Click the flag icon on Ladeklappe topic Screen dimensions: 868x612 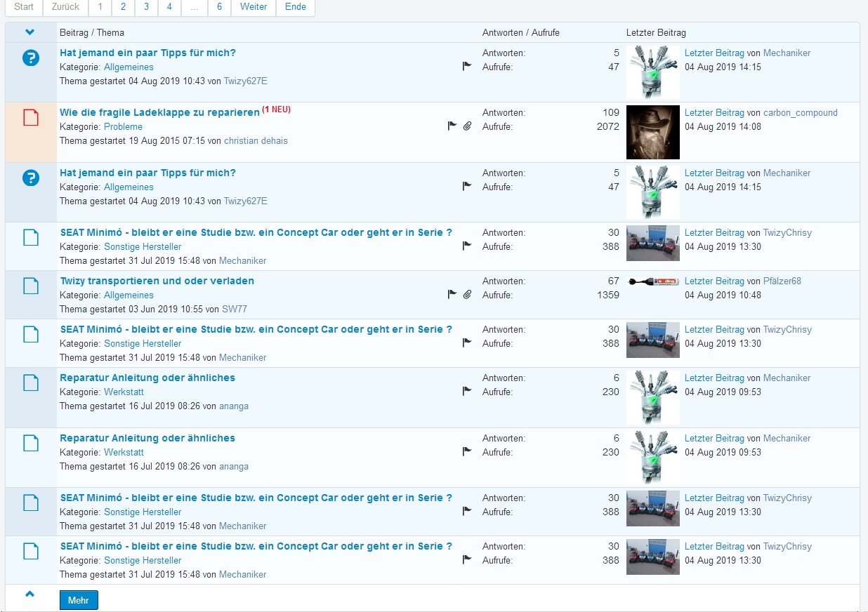coord(452,126)
